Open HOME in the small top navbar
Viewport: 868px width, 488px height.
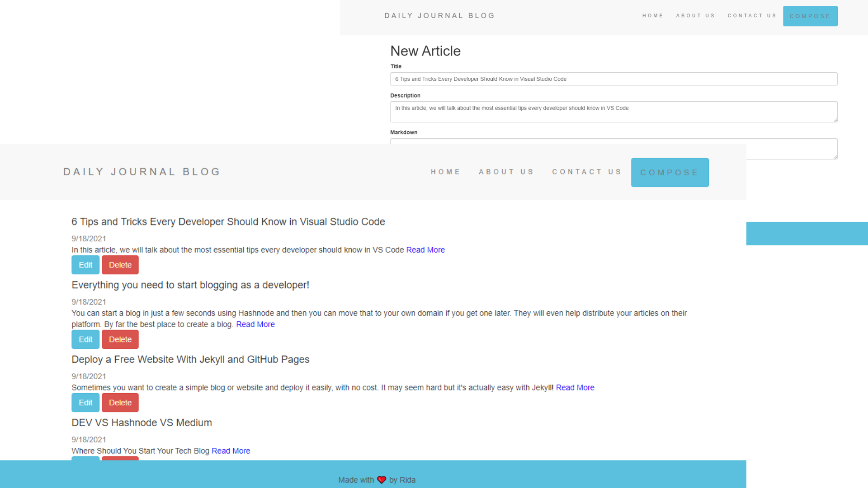[653, 15]
